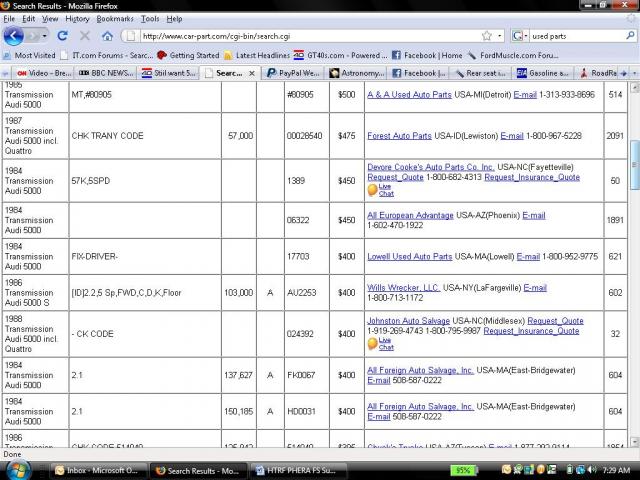Select the CHK TRANY CODE description cell
Viewport: 640px width, 480px height.
(145, 136)
